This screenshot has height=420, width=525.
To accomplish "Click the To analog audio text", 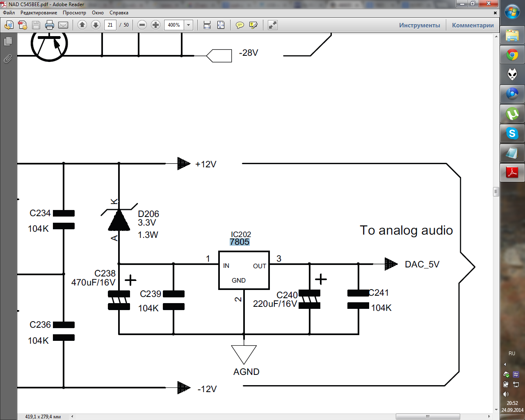I will pyautogui.click(x=406, y=231).
